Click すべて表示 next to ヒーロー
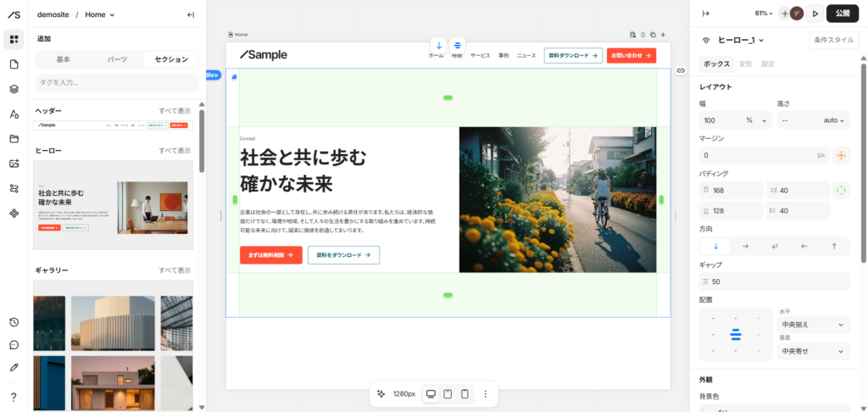Screen dimensions: 868x412 coord(175,151)
